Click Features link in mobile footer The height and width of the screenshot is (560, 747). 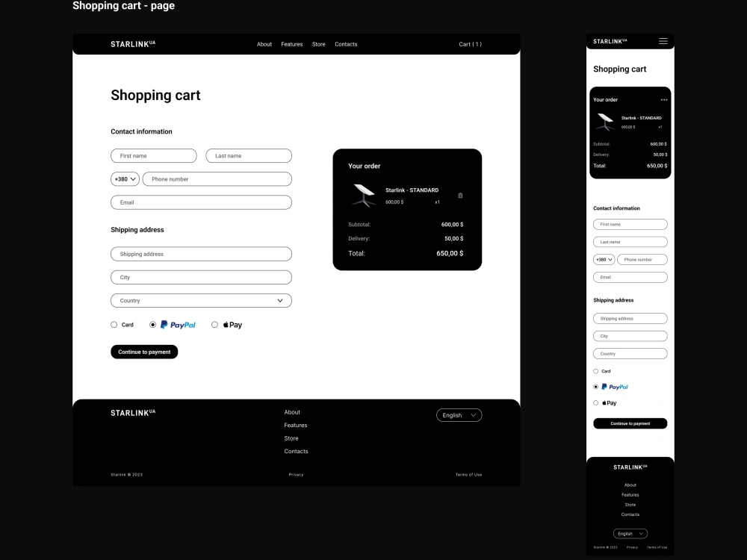point(630,495)
